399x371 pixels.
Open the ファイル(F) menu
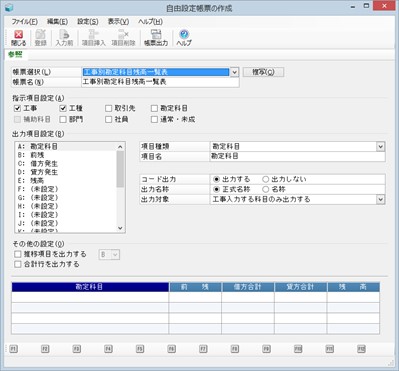pos(25,22)
